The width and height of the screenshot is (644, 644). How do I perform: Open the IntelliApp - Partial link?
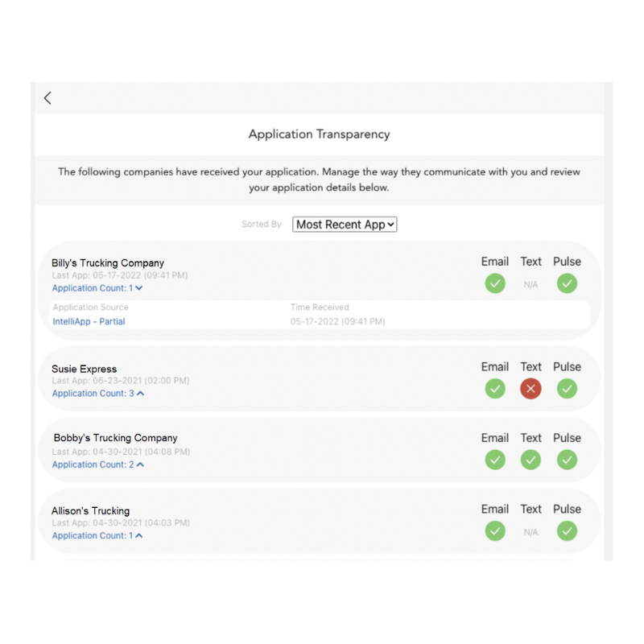(x=89, y=320)
